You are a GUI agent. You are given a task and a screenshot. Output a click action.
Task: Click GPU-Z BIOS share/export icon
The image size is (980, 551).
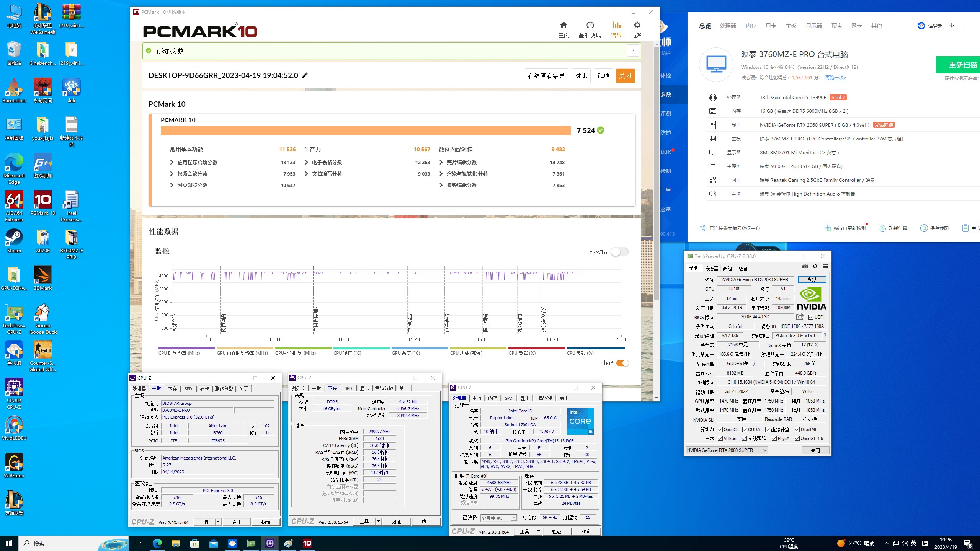(800, 317)
